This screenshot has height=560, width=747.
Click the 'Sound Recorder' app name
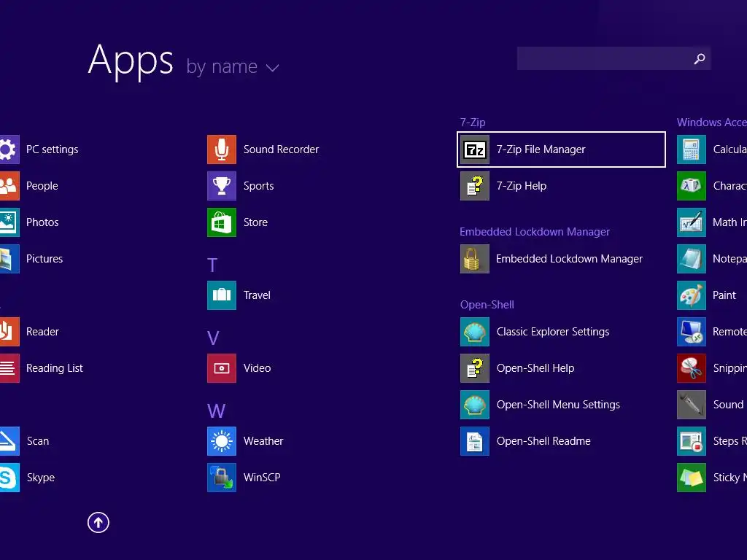pyautogui.click(x=281, y=149)
